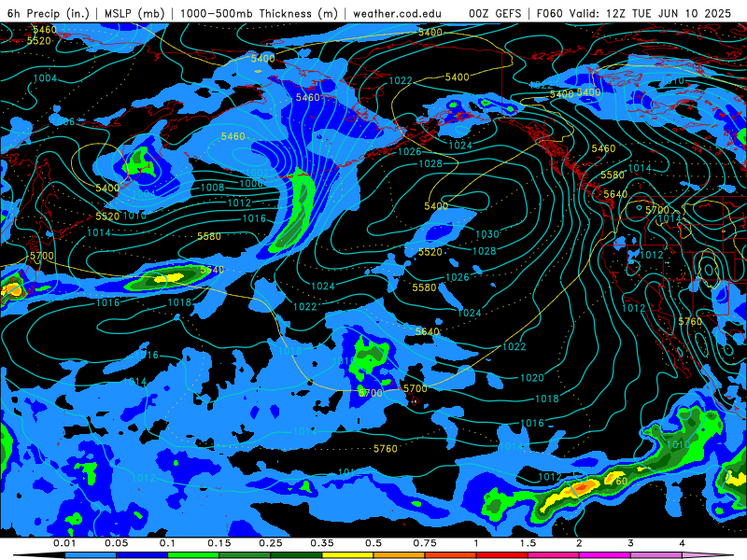This screenshot has width=747, height=560.
Task: Select the 1002 low pressure contour label
Action: [x=258, y=173]
